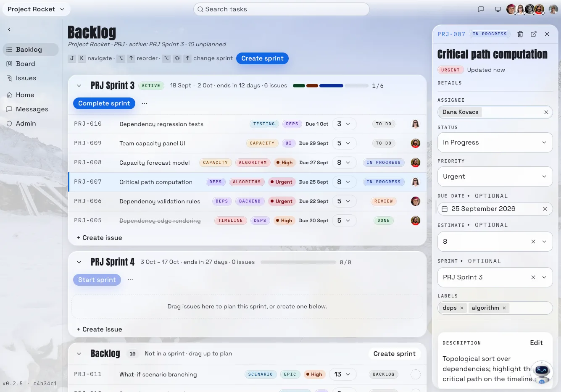561x392 pixels.
Task: Open the Priority dropdown showing Urgent
Action: point(495,176)
